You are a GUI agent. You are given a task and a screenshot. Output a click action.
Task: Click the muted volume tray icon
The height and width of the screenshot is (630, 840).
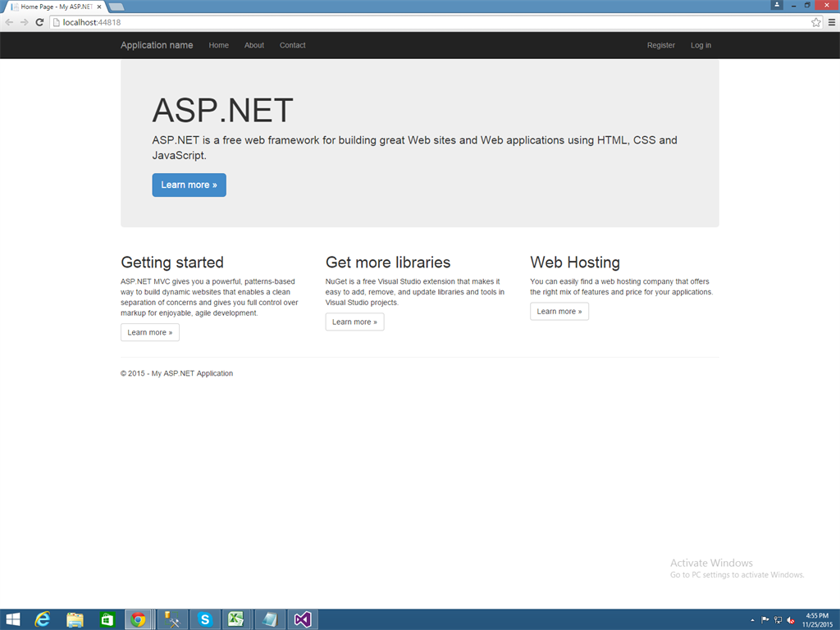791,620
